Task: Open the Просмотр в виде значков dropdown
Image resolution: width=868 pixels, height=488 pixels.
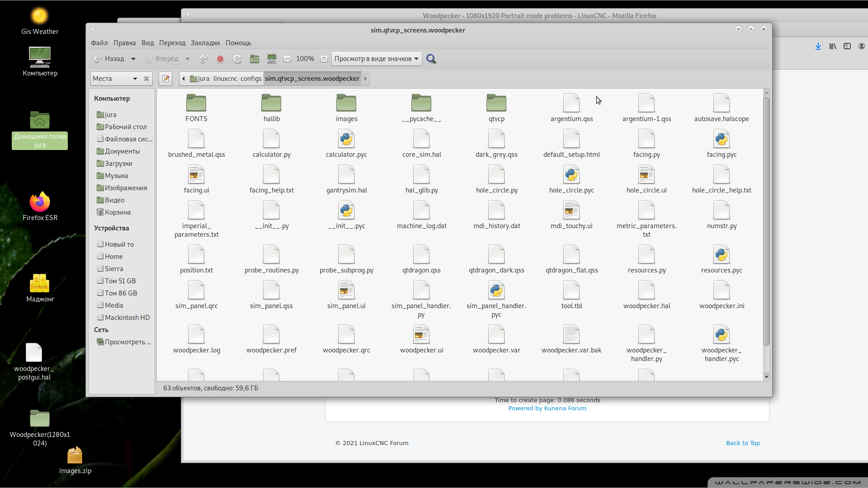Action: (x=377, y=59)
